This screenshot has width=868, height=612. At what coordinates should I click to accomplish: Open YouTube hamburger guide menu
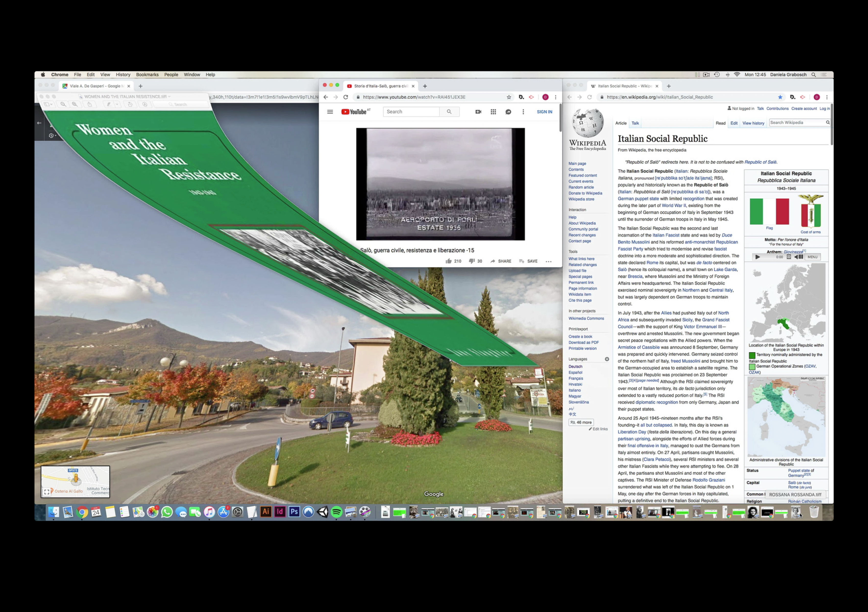(x=330, y=112)
